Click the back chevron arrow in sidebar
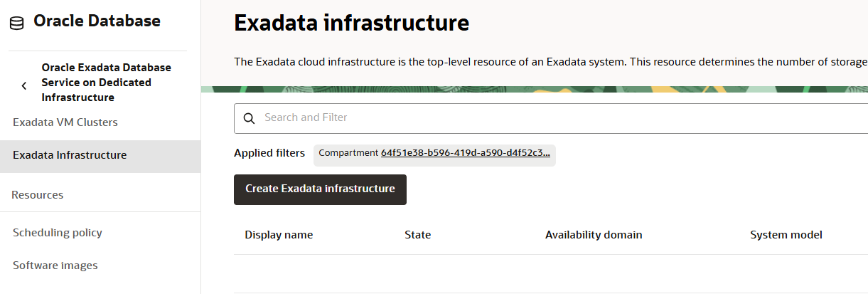The height and width of the screenshot is (294, 868). 24,85
